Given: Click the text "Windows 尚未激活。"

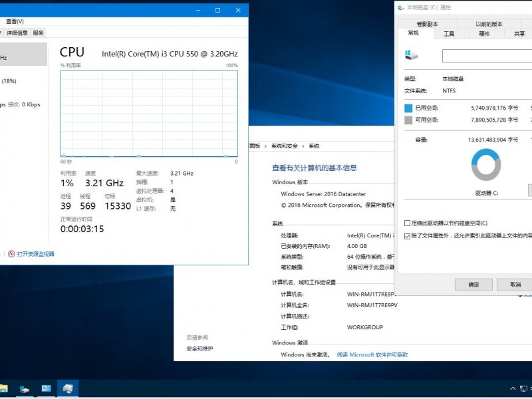Looking at the screenshot, I should pyautogui.click(x=305, y=355).
